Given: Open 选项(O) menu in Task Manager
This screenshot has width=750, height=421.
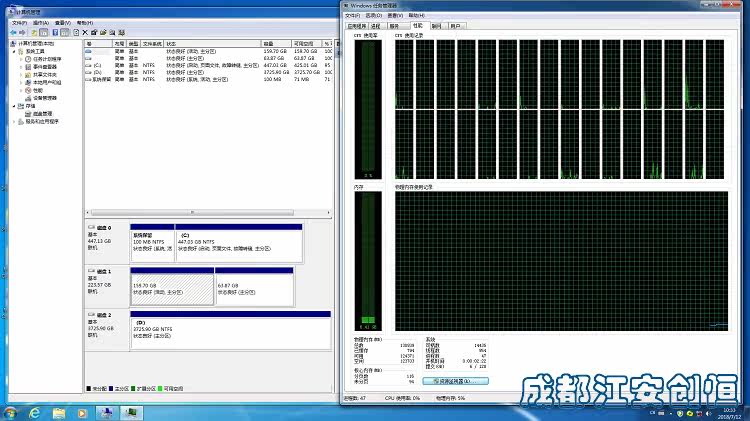Looking at the screenshot, I should tap(374, 15).
